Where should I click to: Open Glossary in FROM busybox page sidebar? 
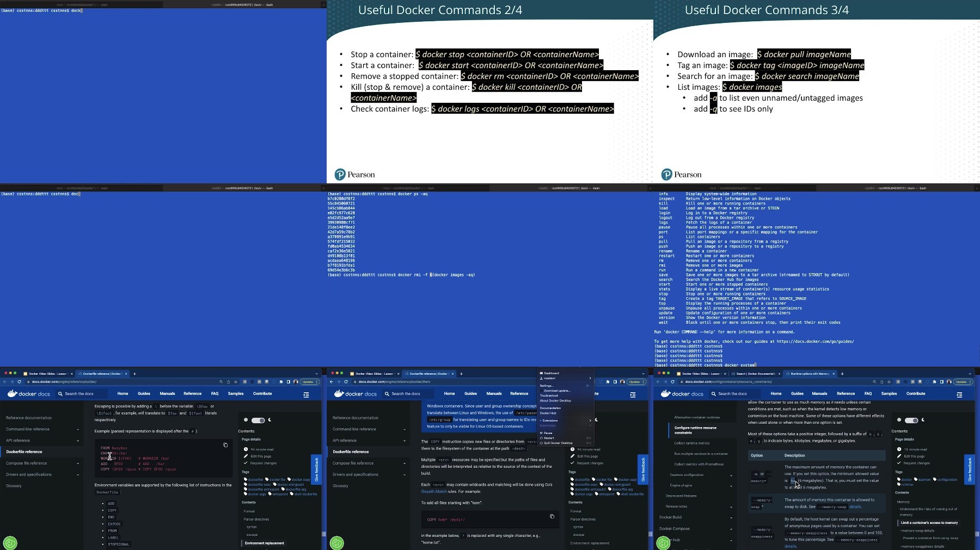tap(14, 486)
